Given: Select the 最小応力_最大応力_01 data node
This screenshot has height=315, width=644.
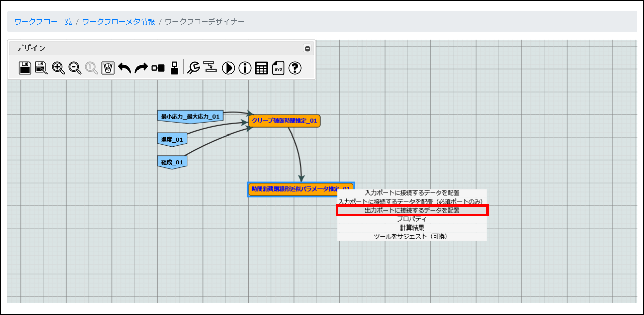Looking at the screenshot, I should (191, 117).
